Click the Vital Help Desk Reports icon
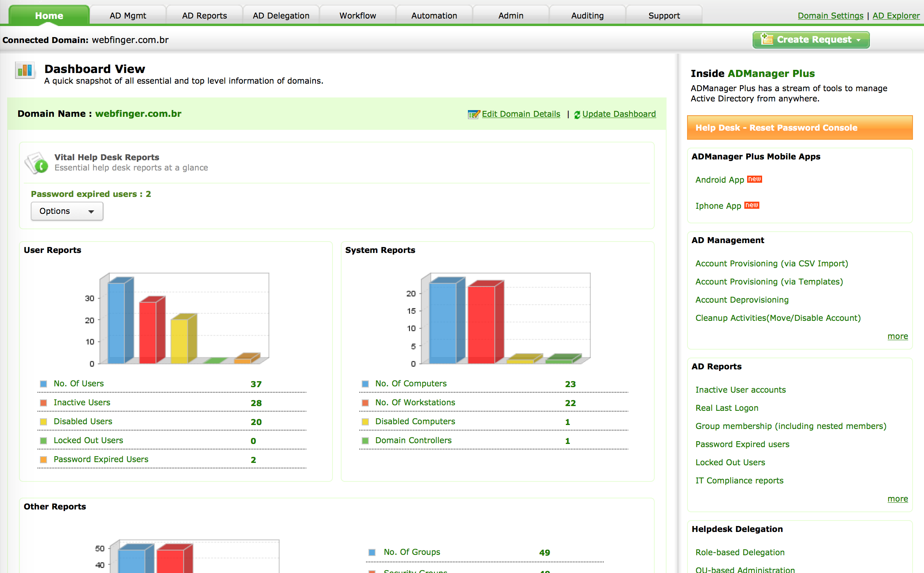 click(36, 163)
